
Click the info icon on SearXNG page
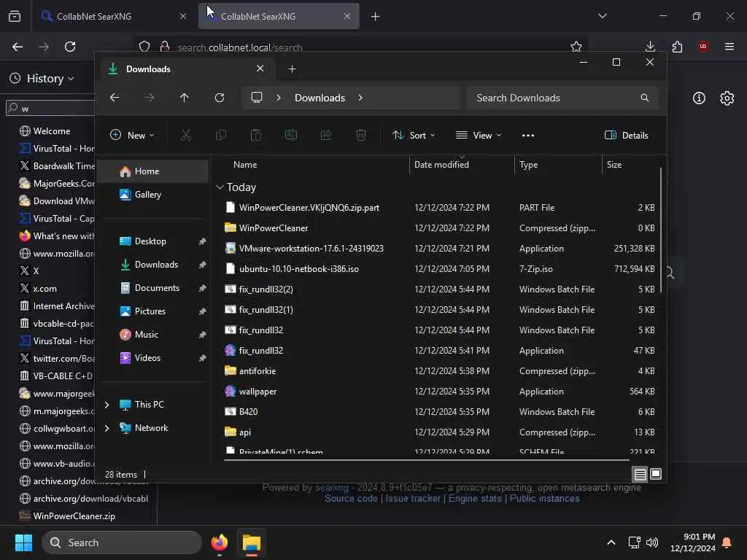pyautogui.click(x=699, y=98)
